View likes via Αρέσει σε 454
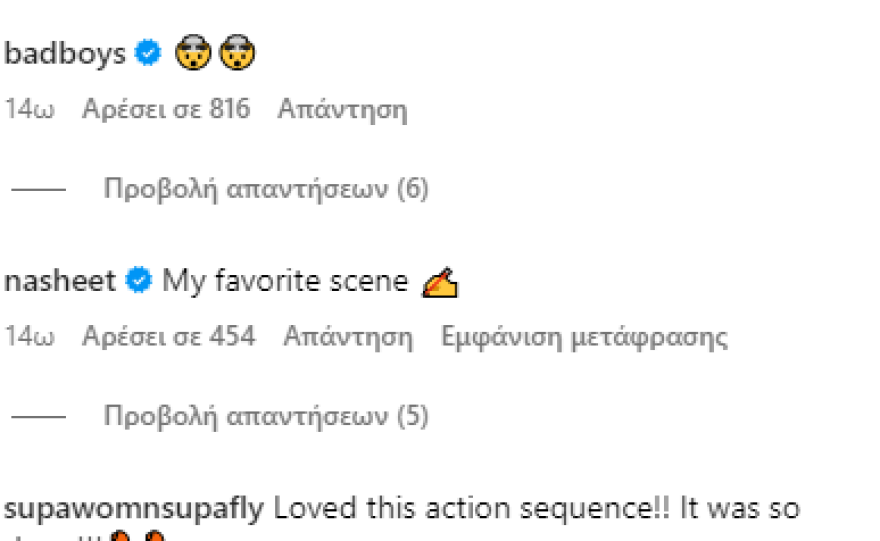This screenshot has height=541, width=880. pos(169,337)
